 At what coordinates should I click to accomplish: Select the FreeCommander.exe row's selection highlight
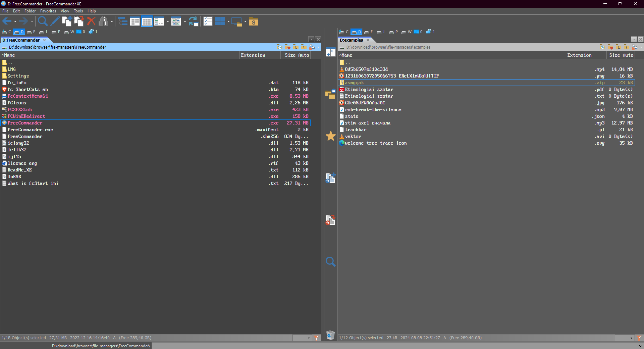click(156, 123)
